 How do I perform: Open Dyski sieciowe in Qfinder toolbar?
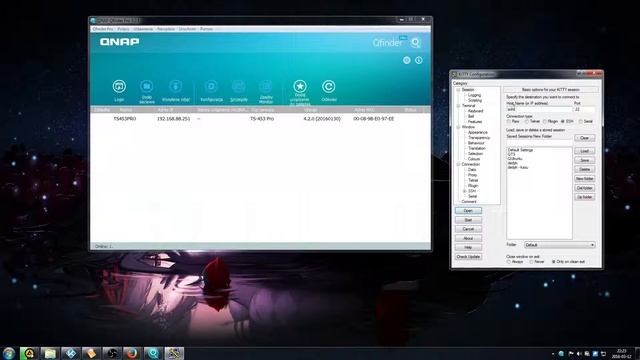tap(147, 87)
